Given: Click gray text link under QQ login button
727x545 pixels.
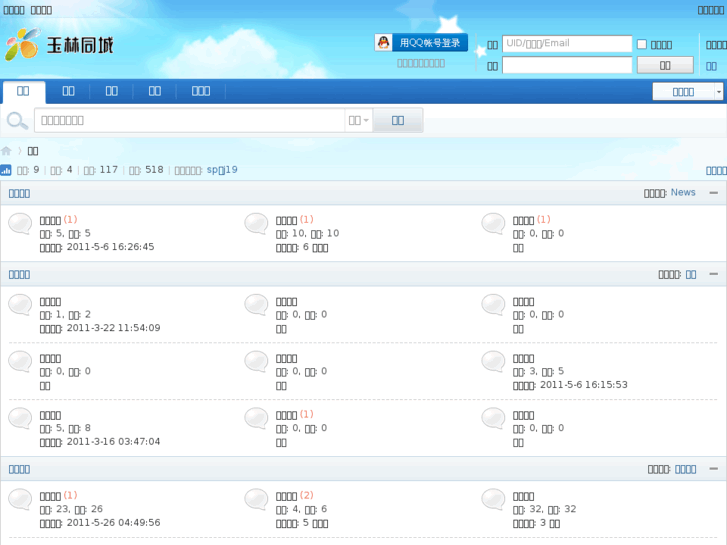Looking at the screenshot, I should pos(421,63).
